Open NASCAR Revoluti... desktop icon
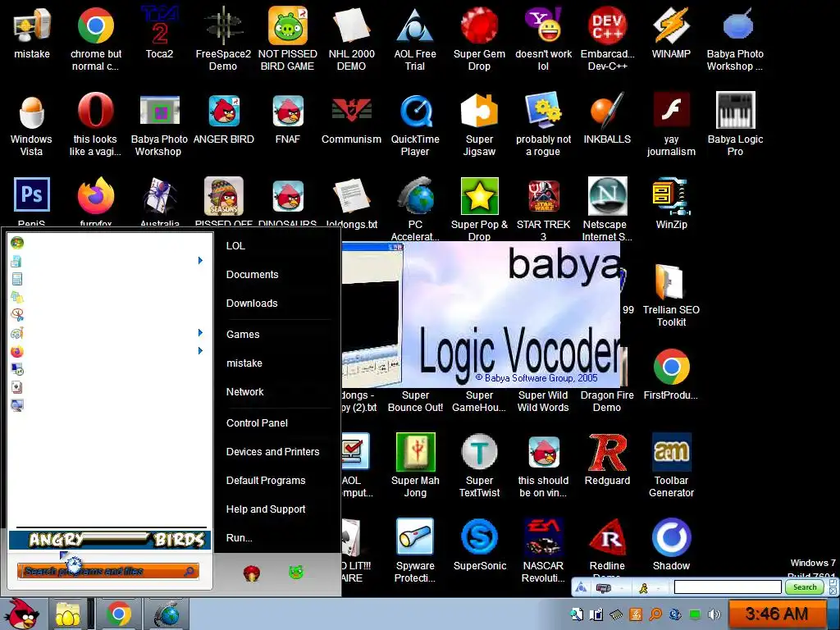This screenshot has width=840, height=630. tap(543, 536)
